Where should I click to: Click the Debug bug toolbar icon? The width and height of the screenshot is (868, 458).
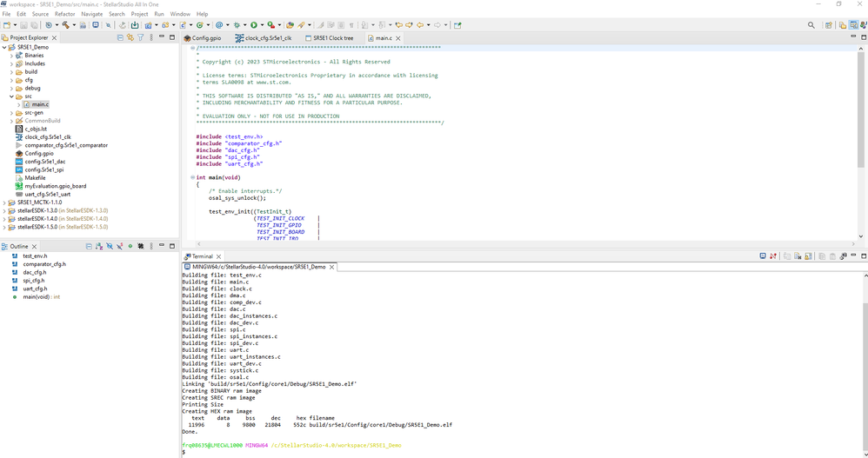pyautogui.click(x=237, y=25)
